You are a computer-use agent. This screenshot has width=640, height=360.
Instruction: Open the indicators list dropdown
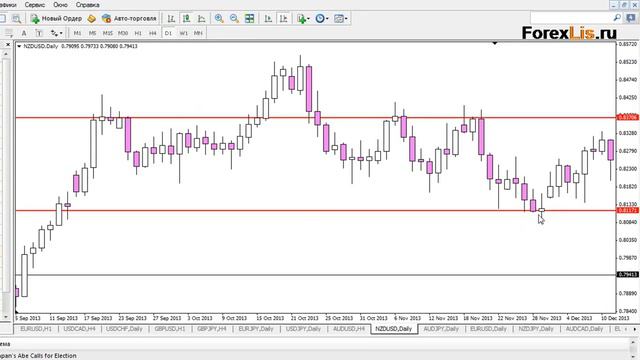coord(303,18)
